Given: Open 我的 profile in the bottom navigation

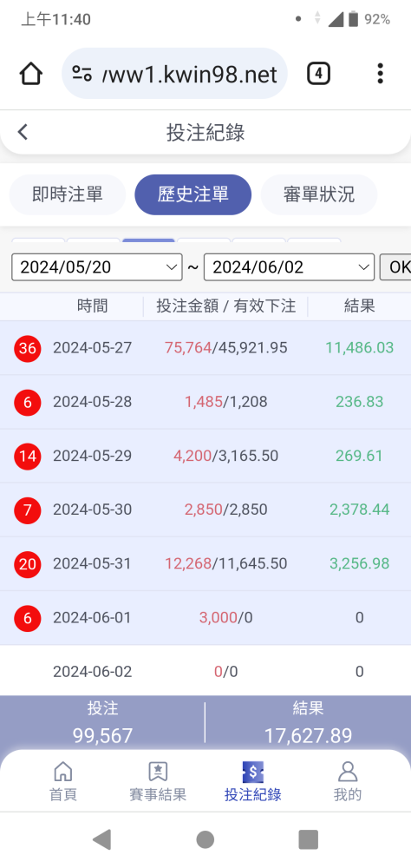Looking at the screenshot, I should [x=348, y=781].
